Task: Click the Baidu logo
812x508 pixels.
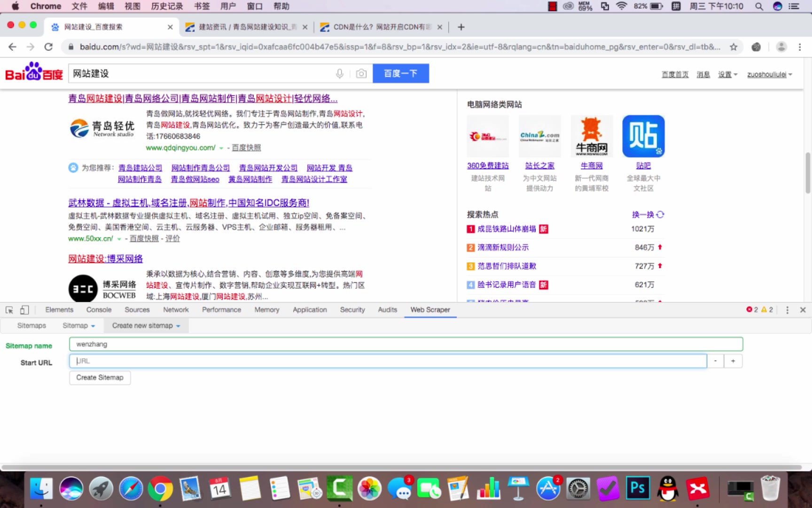Action: 34,72
